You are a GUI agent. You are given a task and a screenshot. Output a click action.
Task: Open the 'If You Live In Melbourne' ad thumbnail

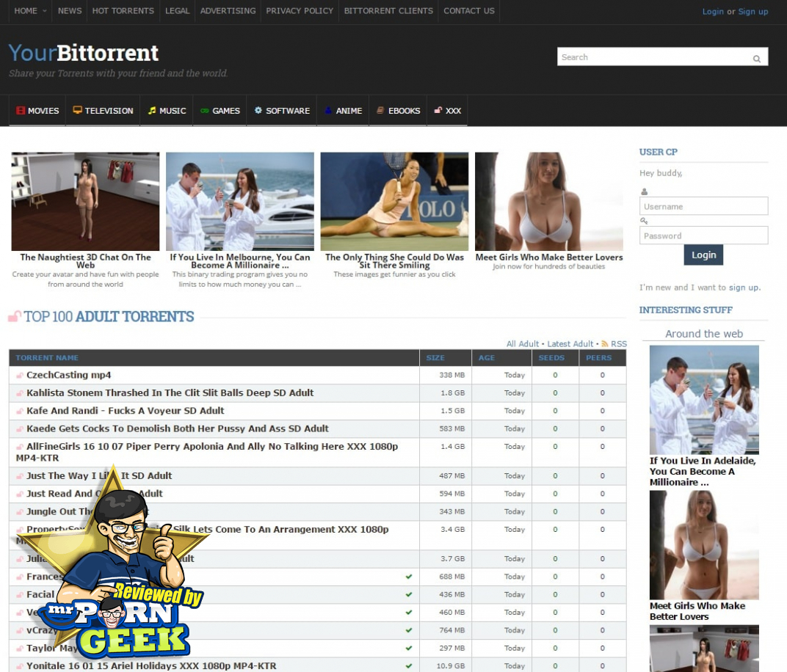coord(240,202)
